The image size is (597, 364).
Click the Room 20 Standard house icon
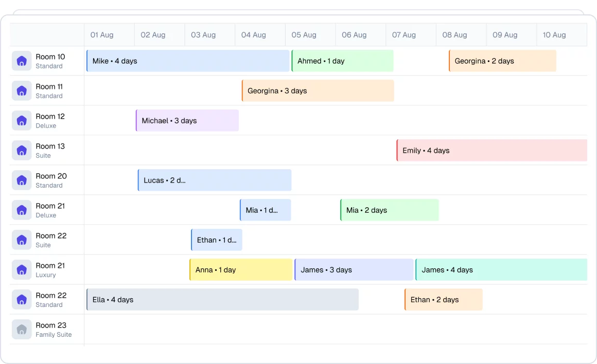click(x=22, y=180)
